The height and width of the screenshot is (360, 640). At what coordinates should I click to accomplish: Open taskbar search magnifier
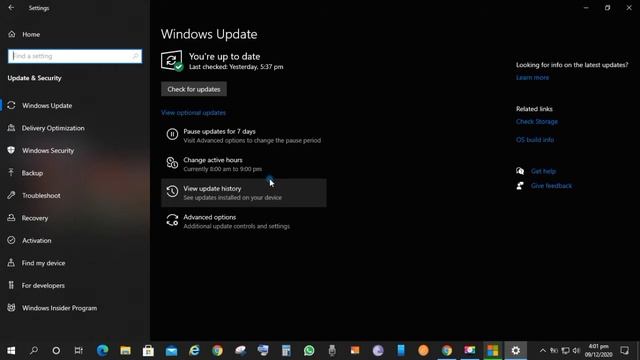pos(34,350)
